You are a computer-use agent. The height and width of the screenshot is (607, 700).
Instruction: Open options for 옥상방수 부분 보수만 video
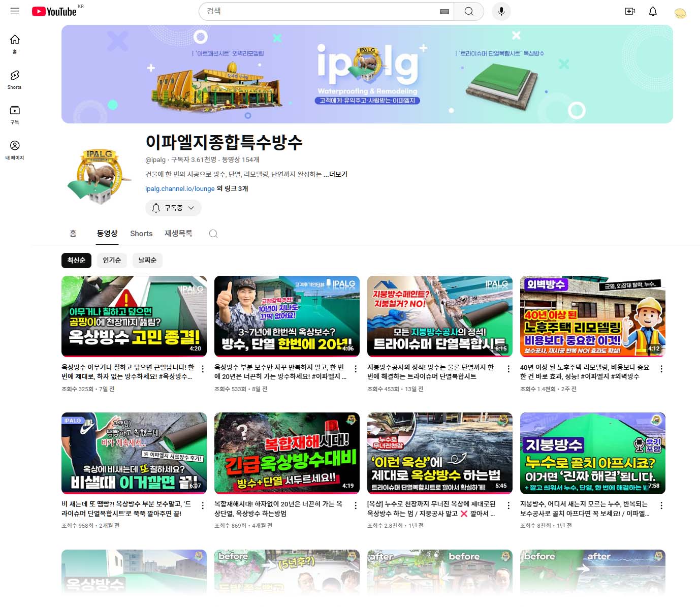coord(356,369)
